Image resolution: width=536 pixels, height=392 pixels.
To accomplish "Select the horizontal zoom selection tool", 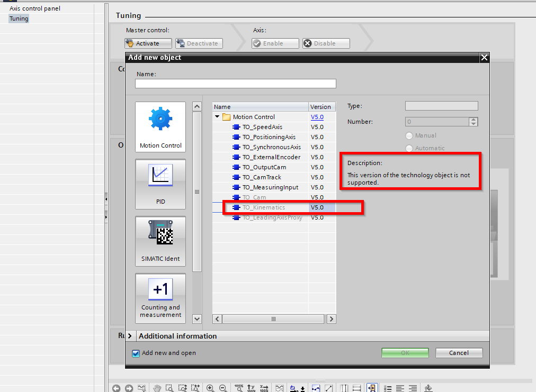I will [195, 388].
